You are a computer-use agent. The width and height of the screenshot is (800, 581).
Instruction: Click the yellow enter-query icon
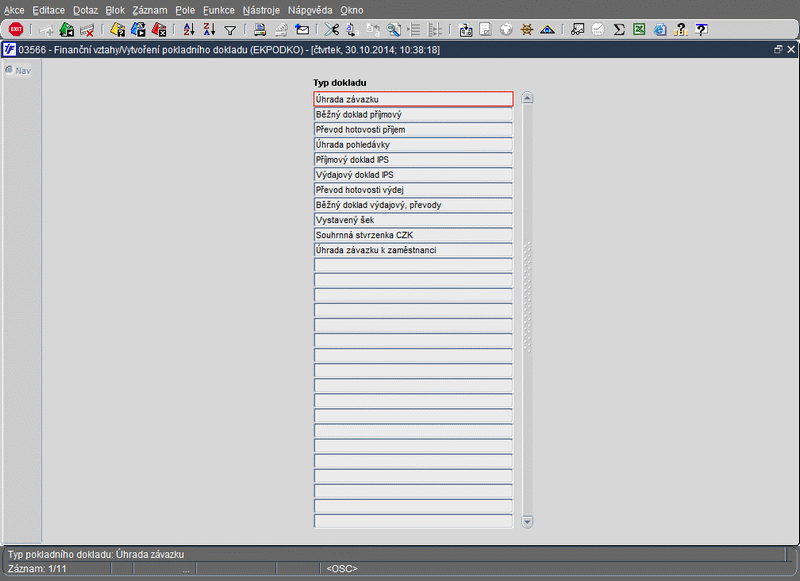click(117, 30)
